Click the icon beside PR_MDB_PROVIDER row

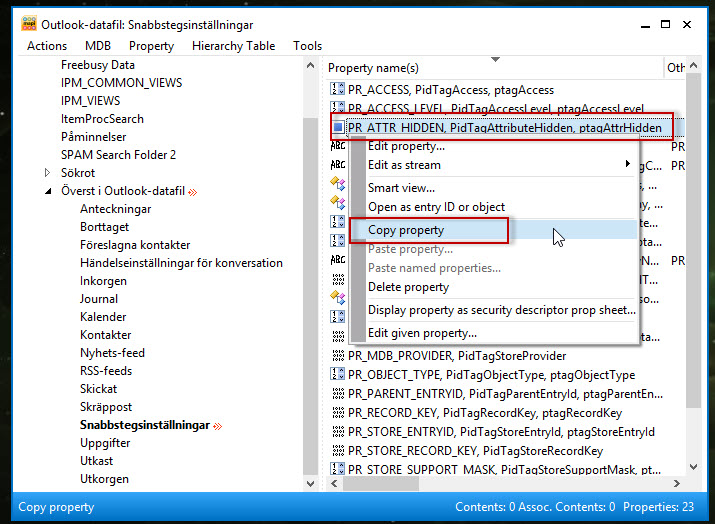coord(338,355)
